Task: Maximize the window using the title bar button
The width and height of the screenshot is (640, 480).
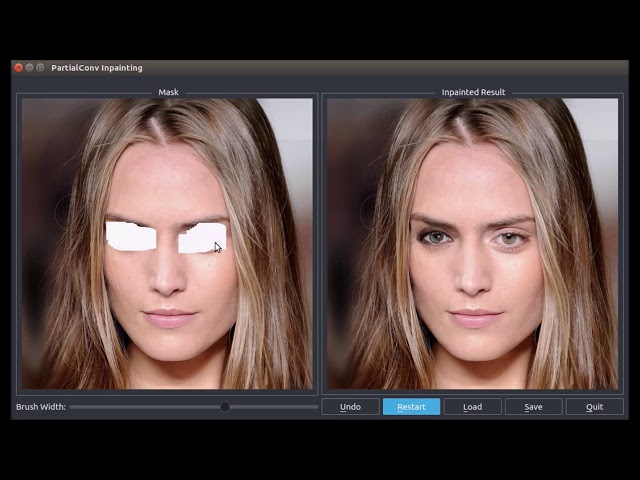Action: (40, 68)
